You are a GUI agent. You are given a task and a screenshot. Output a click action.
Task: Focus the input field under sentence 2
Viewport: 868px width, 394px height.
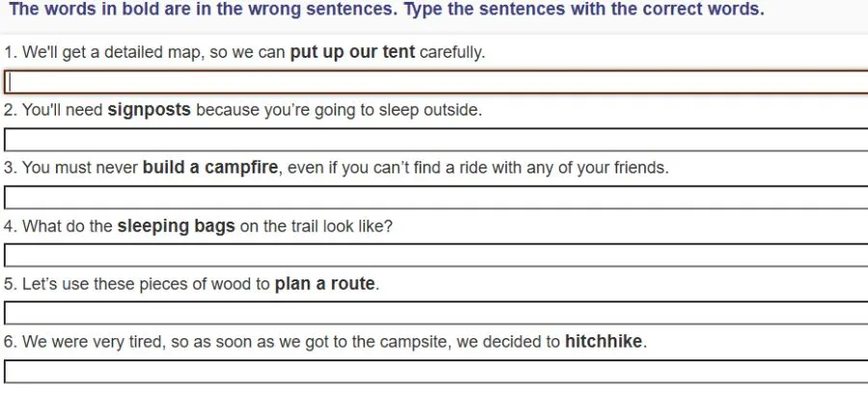(434, 140)
